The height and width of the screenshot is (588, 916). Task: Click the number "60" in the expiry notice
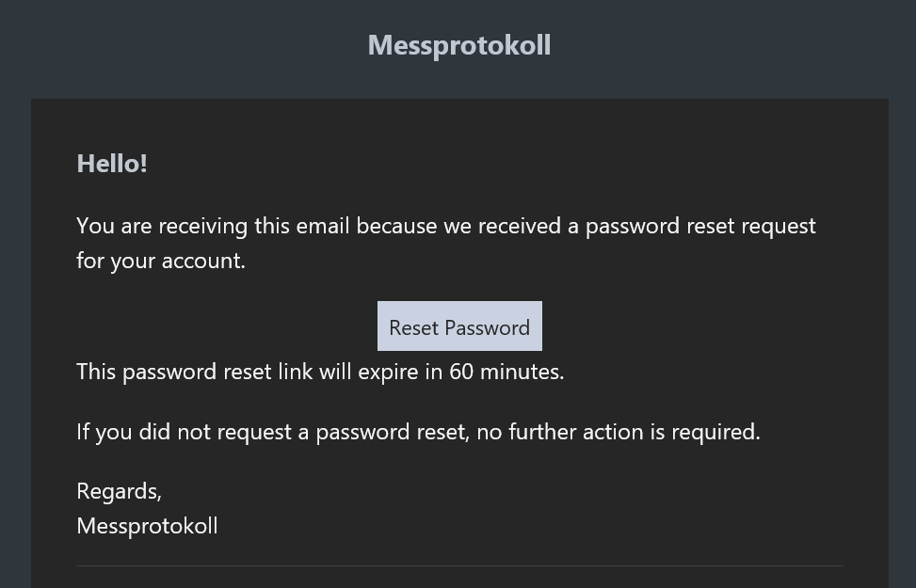(x=461, y=371)
